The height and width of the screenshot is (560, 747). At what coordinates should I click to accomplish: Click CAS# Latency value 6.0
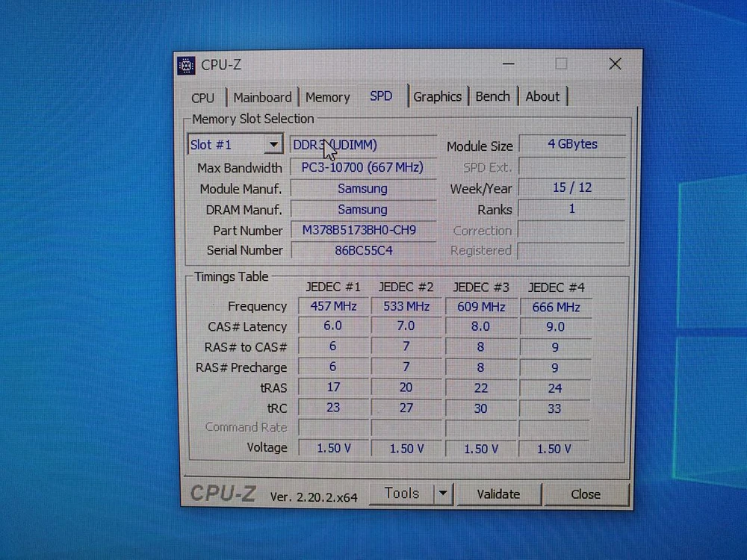[333, 326]
